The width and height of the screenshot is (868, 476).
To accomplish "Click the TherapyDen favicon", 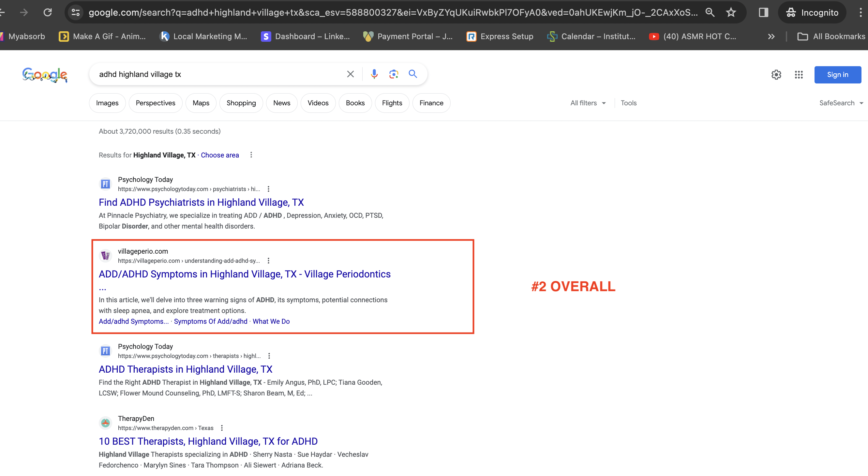I will [105, 423].
